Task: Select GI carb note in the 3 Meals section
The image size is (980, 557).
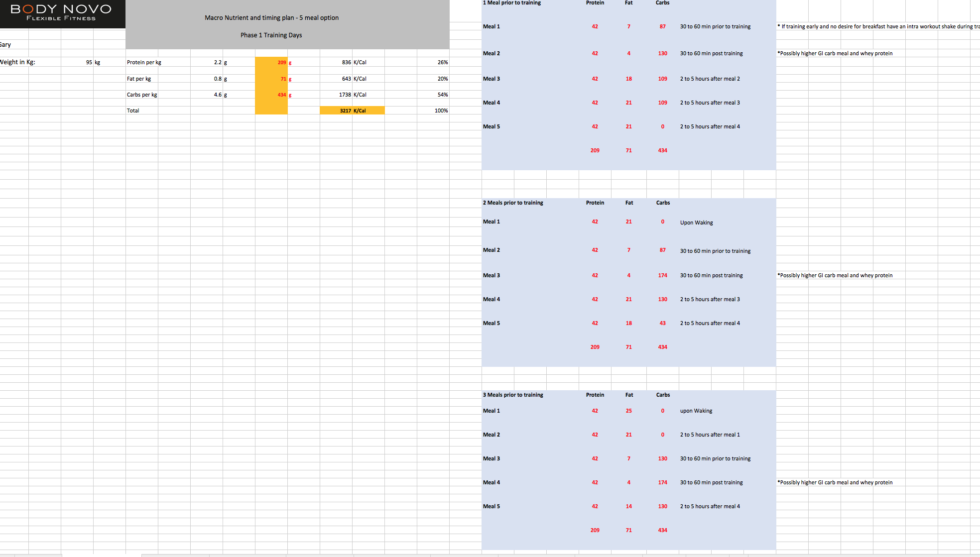Action: (835, 482)
